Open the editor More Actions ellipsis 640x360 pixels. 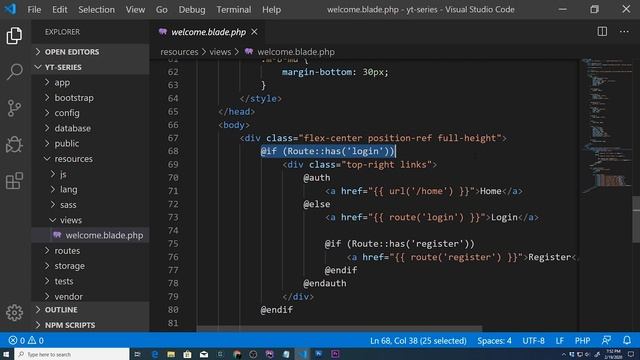tap(624, 31)
